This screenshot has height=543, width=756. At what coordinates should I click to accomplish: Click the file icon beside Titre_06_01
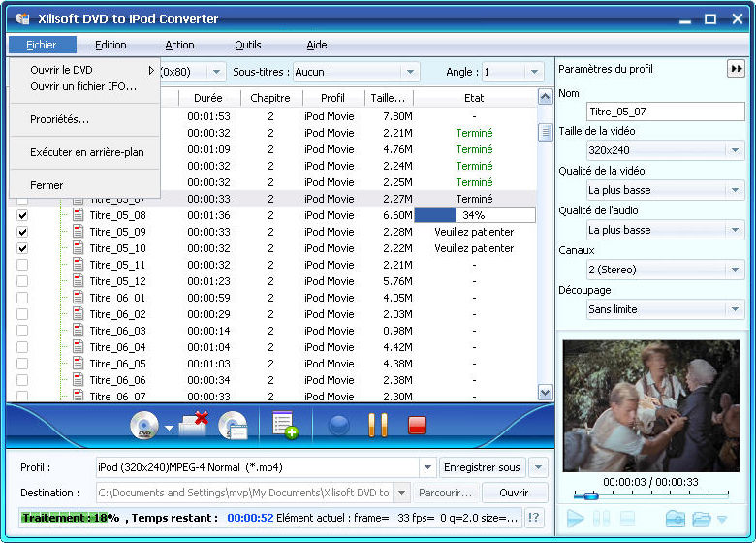(x=78, y=297)
